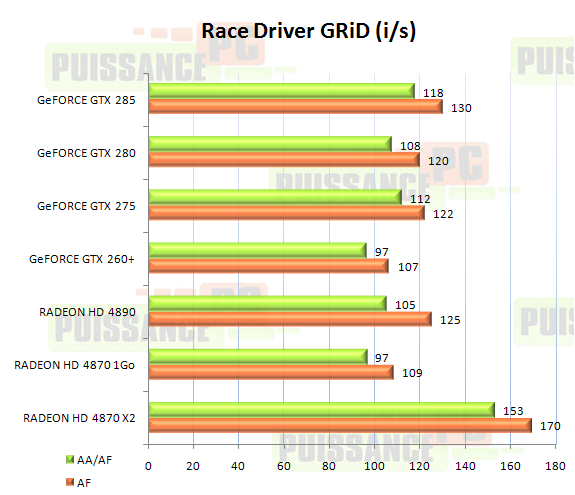Click the x-axis tick label 140
Screen dimensions: 575x495
tap(465, 466)
